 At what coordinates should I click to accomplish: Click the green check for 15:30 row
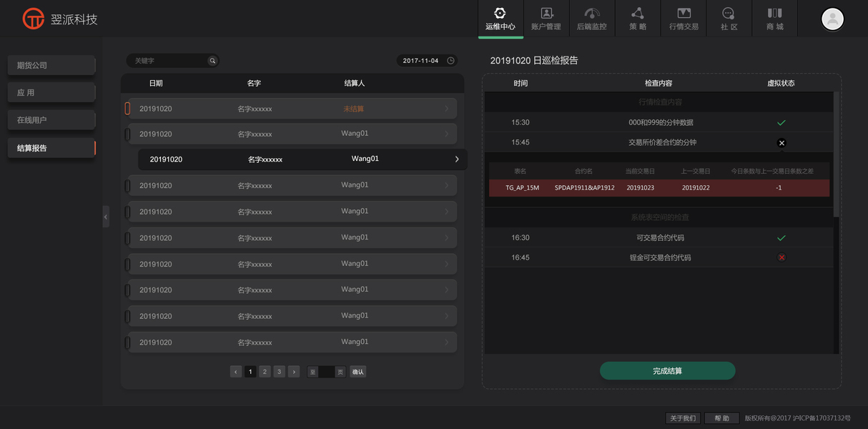pyautogui.click(x=781, y=123)
